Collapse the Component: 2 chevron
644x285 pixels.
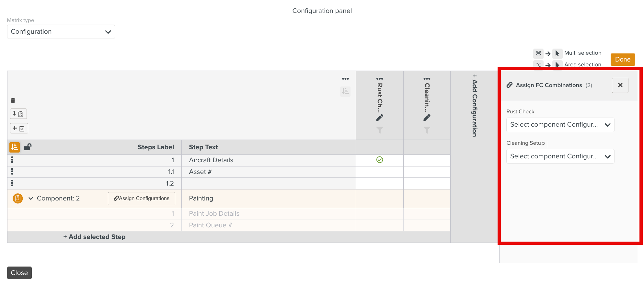pyautogui.click(x=31, y=199)
